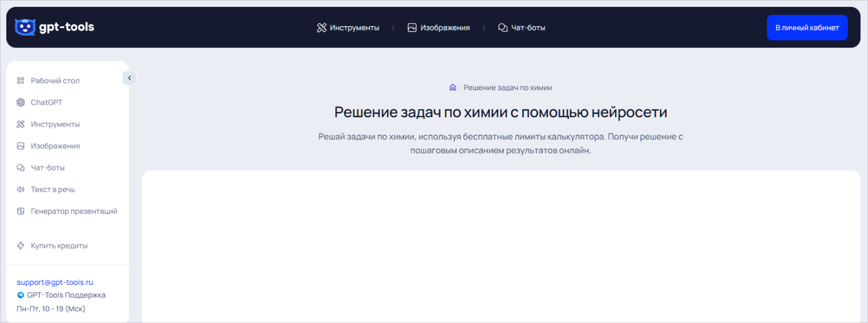The height and width of the screenshot is (323, 868).
Task: Click the Купить кредиты lightning icon
Action: (21, 246)
